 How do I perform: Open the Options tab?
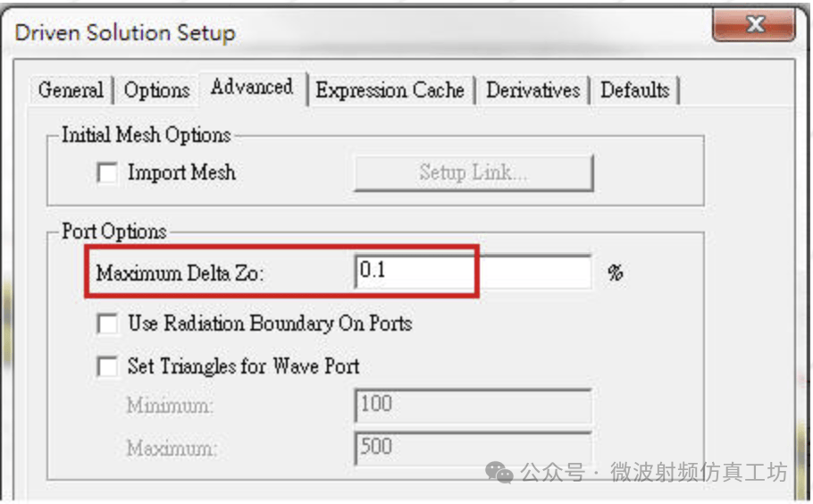pos(156,90)
